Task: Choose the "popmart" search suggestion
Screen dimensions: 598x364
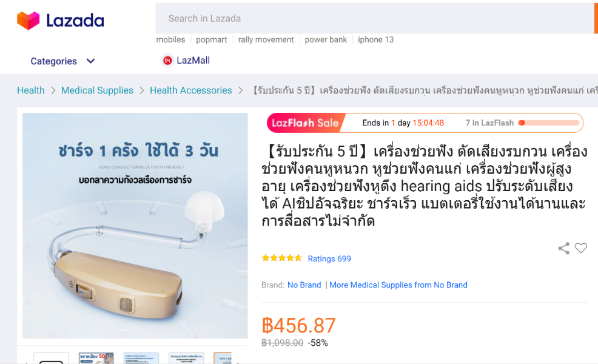Action: point(211,39)
